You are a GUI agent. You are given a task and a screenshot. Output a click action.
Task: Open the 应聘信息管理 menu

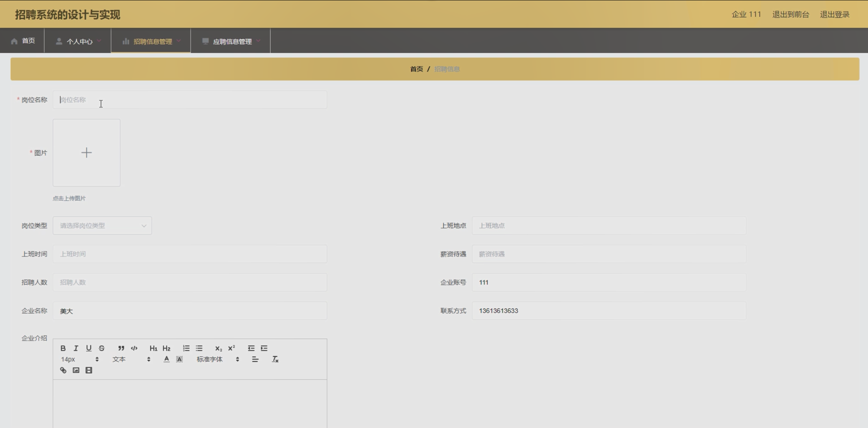231,41
